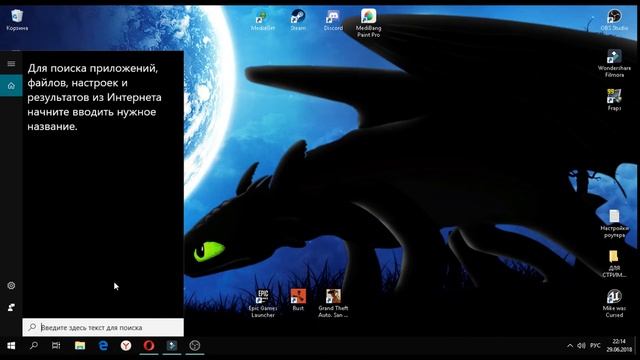Switch to Filmora taskbar window
This screenshot has height=360, width=640.
[x=172, y=346]
